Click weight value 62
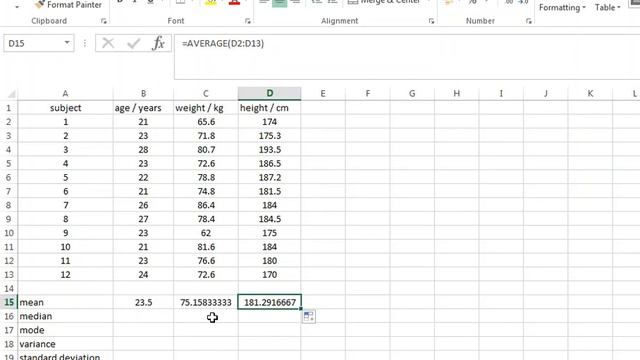This screenshot has height=360, width=640. 206,233
